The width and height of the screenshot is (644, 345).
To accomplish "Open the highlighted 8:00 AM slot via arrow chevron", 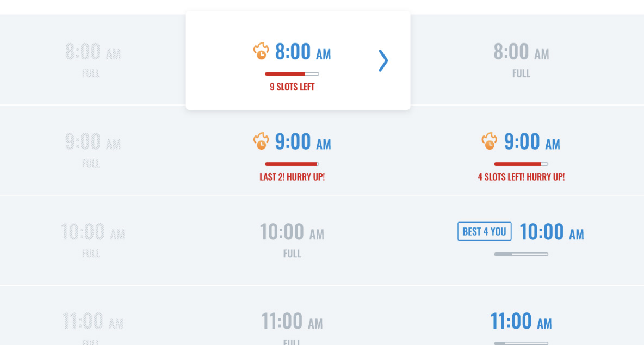I will click(383, 61).
